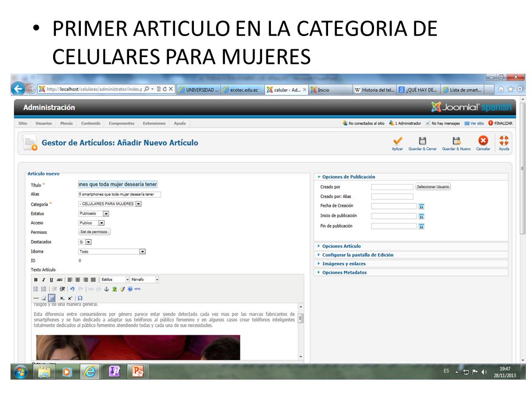Open Internet Explorer in taskbar

90,372
